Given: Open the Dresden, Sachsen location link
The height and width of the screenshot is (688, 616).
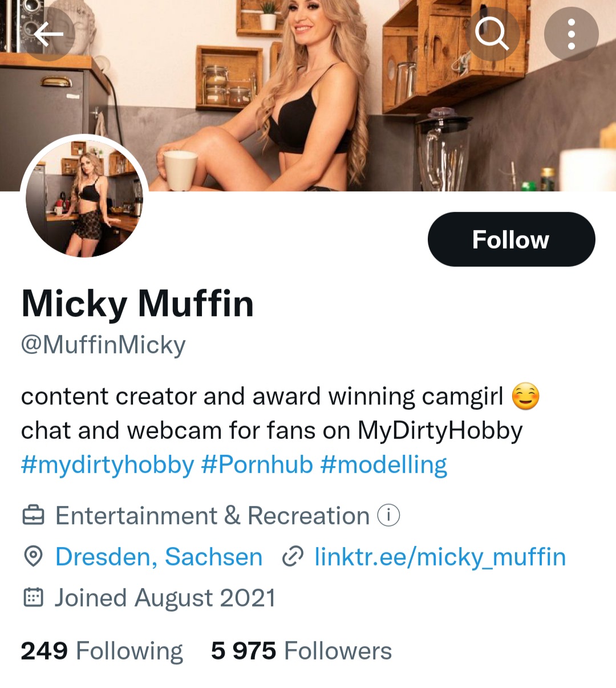Looking at the screenshot, I should [159, 556].
